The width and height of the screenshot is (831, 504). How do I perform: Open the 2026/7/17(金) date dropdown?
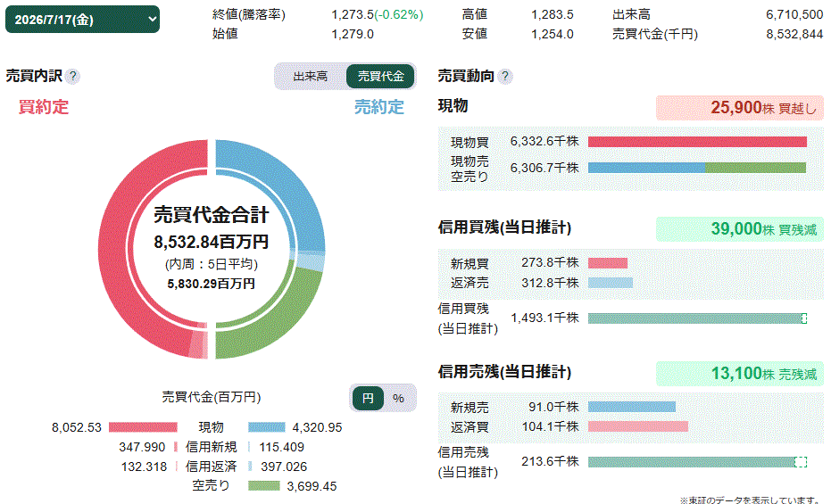point(82,20)
